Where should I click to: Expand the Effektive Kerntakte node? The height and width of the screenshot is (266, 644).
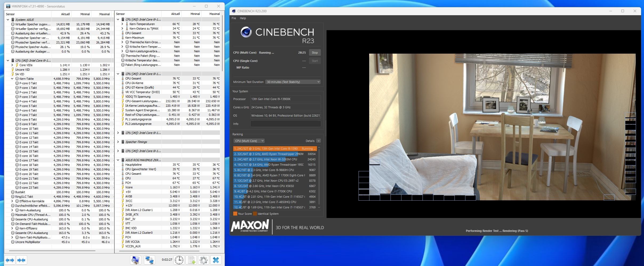pyautogui.click(x=12, y=201)
